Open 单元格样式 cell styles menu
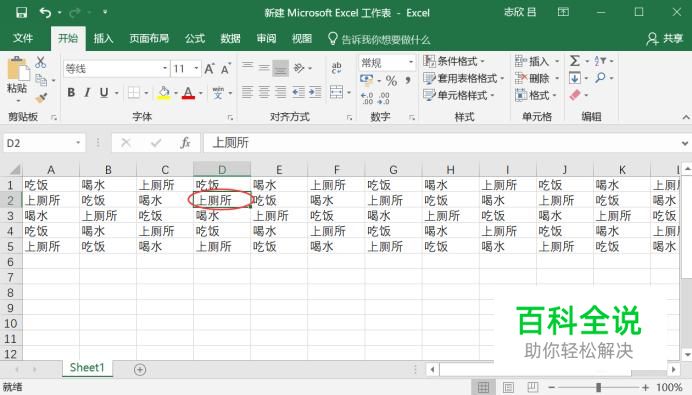 pyautogui.click(x=459, y=95)
